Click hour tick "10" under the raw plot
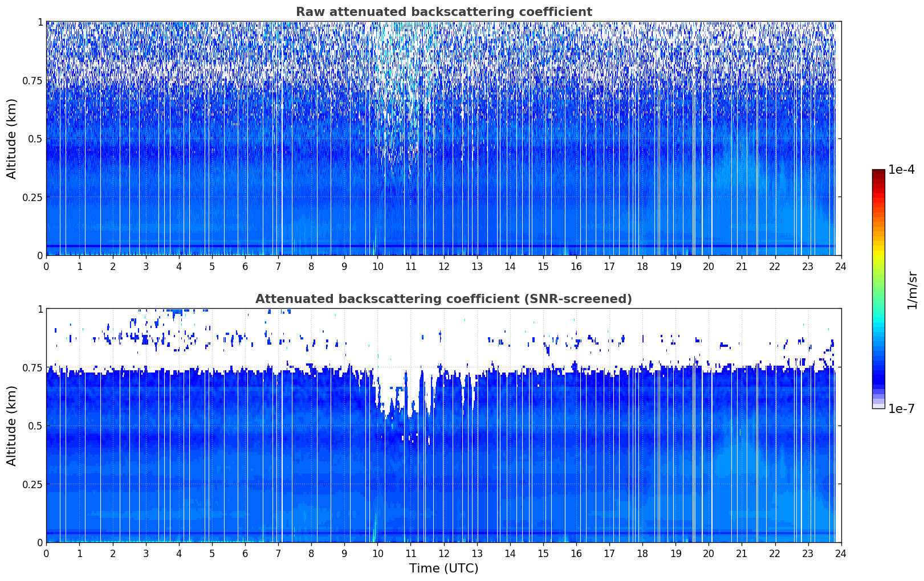The width and height of the screenshot is (924, 581). pyautogui.click(x=377, y=266)
